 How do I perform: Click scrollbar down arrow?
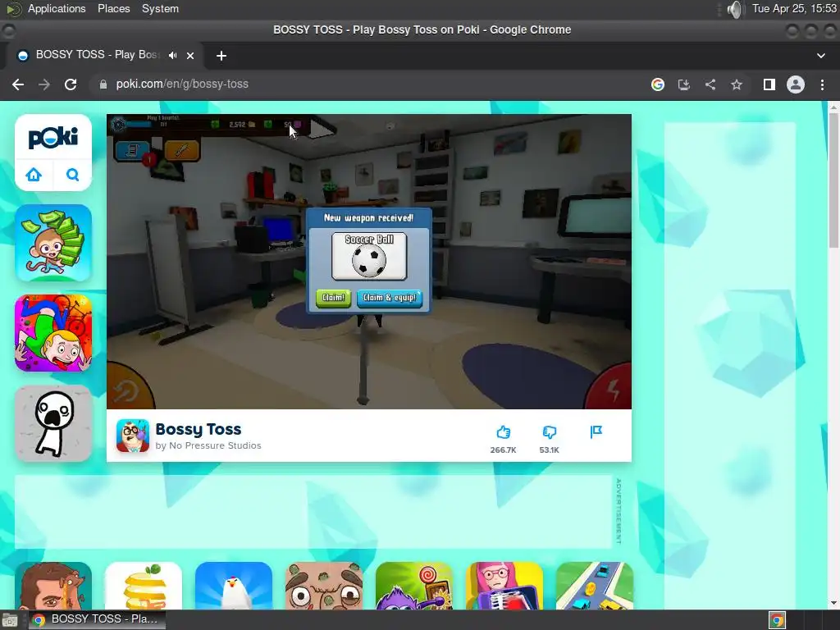point(833,603)
